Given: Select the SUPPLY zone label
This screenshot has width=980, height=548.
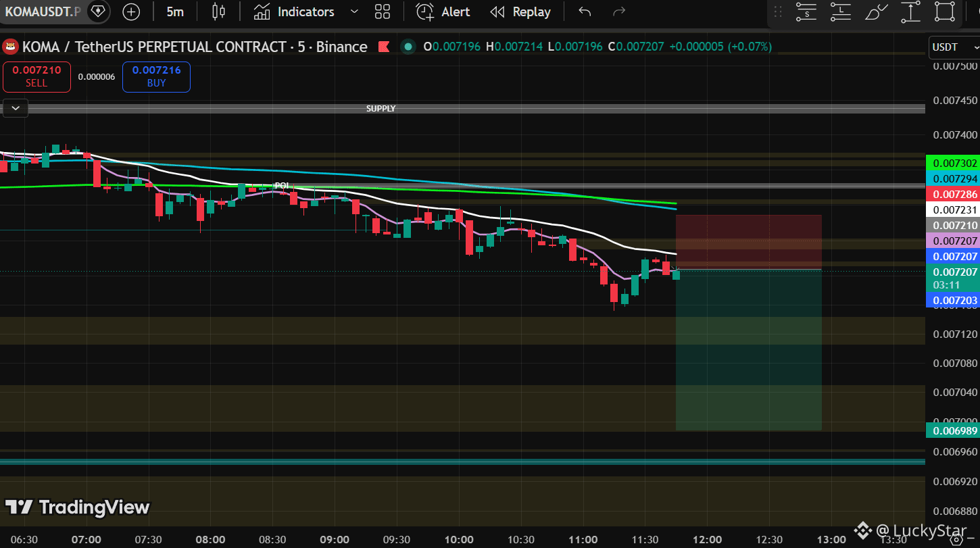Looking at the screenshot, I should click(x=381, y=109).
